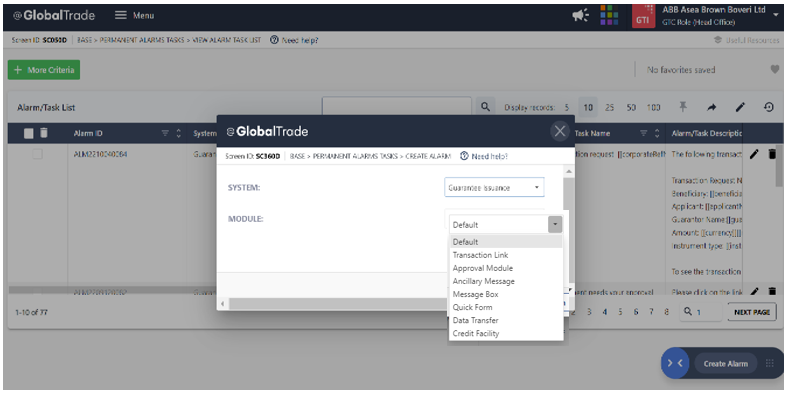Tick the checkbox for row ALM2210040084

(x=38, y=154)
